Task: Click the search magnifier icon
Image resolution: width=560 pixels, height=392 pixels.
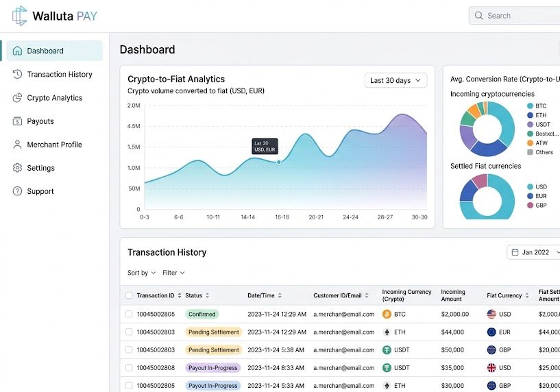Action: tap(478, 15)
